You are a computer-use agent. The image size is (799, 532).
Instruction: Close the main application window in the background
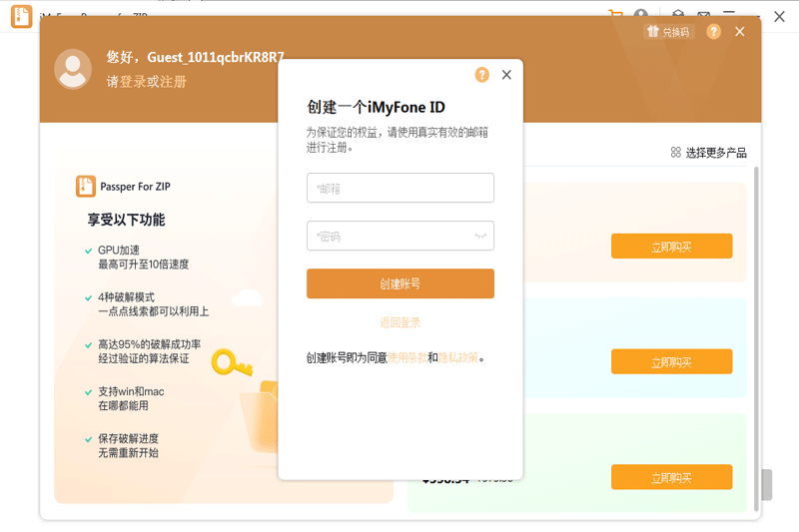(x=780, y=16)
